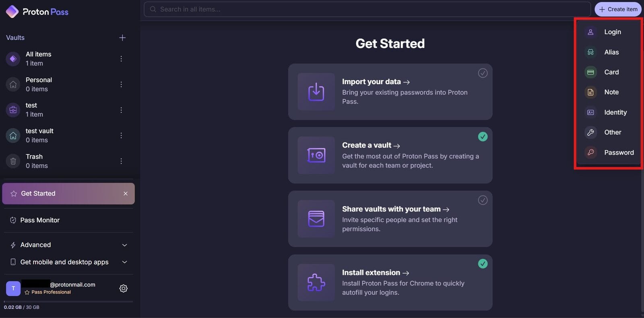Click the test vault briefcase icon

coord(13,110)
